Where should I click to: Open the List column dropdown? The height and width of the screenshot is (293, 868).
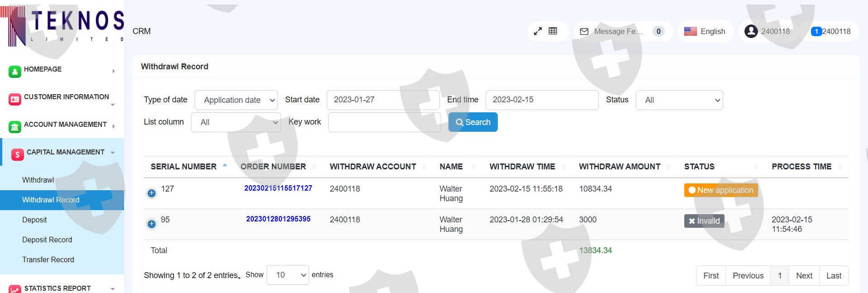(236, 122)
